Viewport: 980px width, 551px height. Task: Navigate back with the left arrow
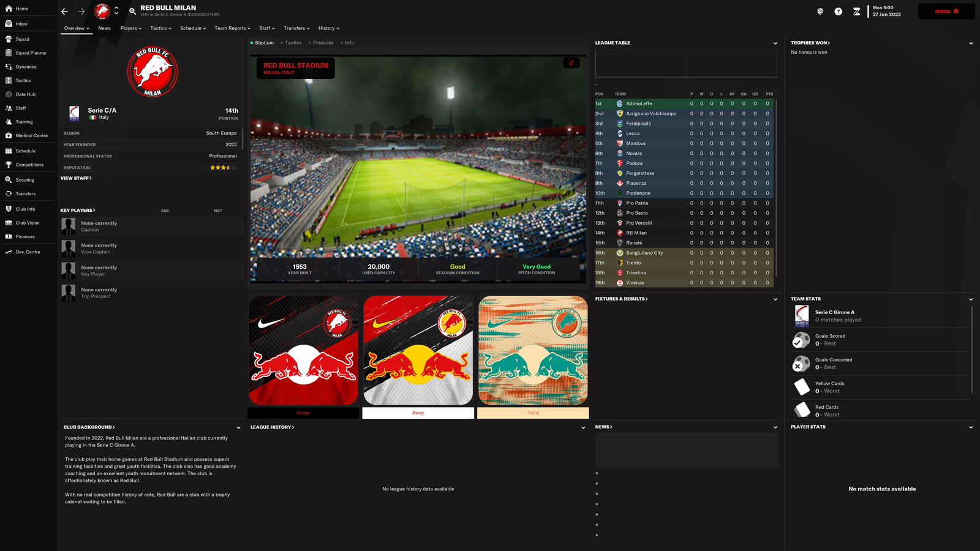pos(65,11)
